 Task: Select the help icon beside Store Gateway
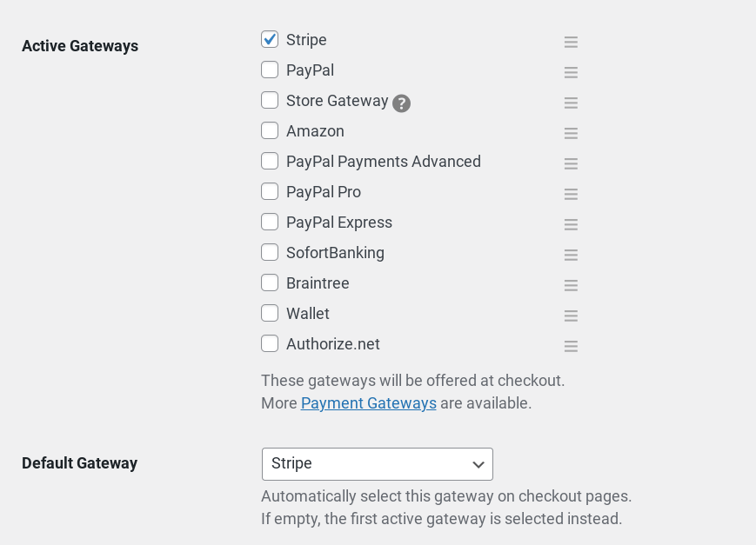pyautogui.click(x=401, y=103)
